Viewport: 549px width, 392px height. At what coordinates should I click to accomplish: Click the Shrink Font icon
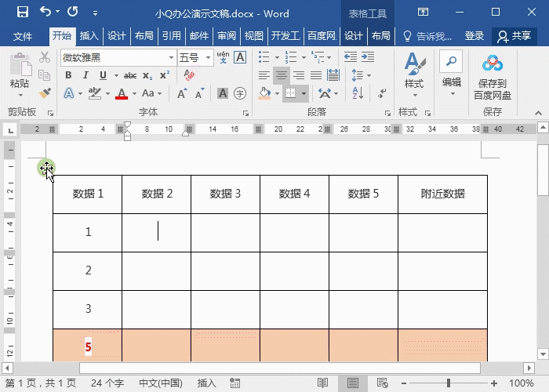199,93
